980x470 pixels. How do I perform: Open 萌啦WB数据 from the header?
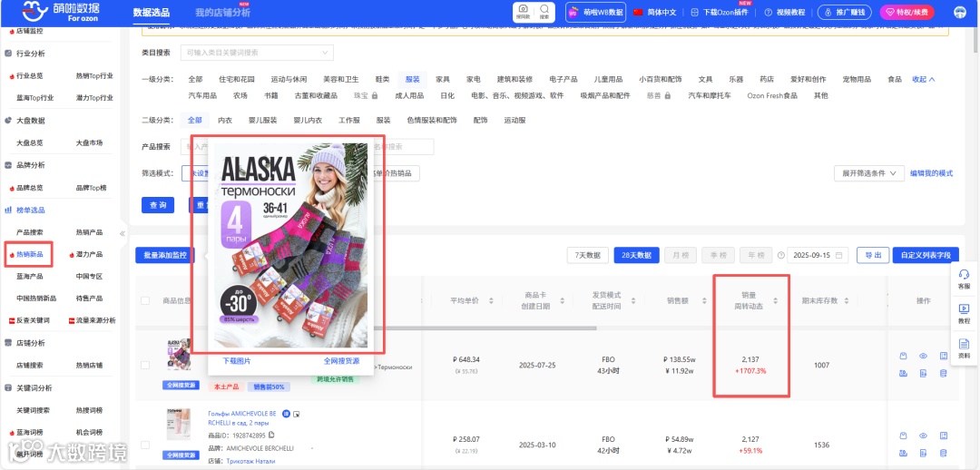point(595,12)
